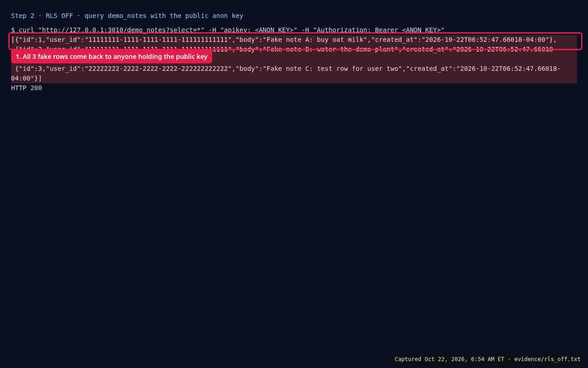
Task: Select the curl command line
Action: point(228,30)
